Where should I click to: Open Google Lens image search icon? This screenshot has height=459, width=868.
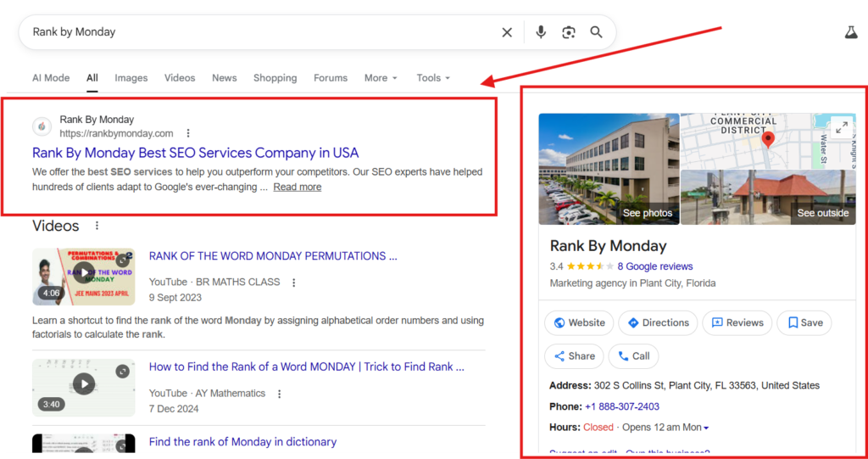pyautogui.click(x=569, y=32)
